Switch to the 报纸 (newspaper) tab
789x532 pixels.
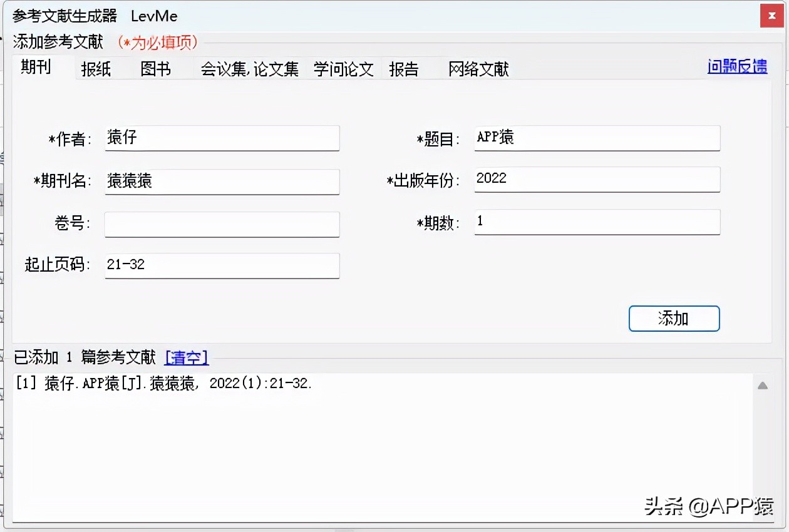click(x=95, y=70)
